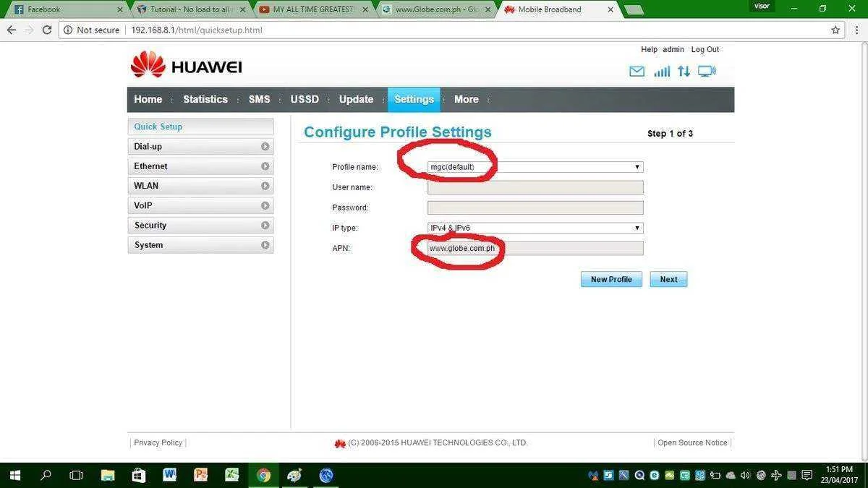This screenshot has height=488, width=868.
Task: Open the messages envelope icon
Action: pos(637,72)
